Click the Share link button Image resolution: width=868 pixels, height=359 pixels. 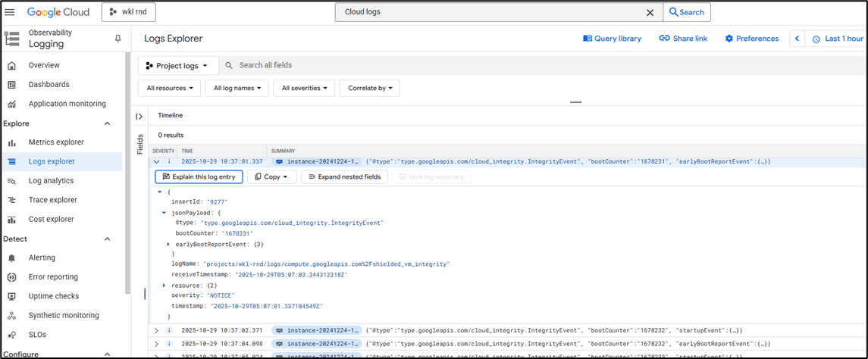682,39
